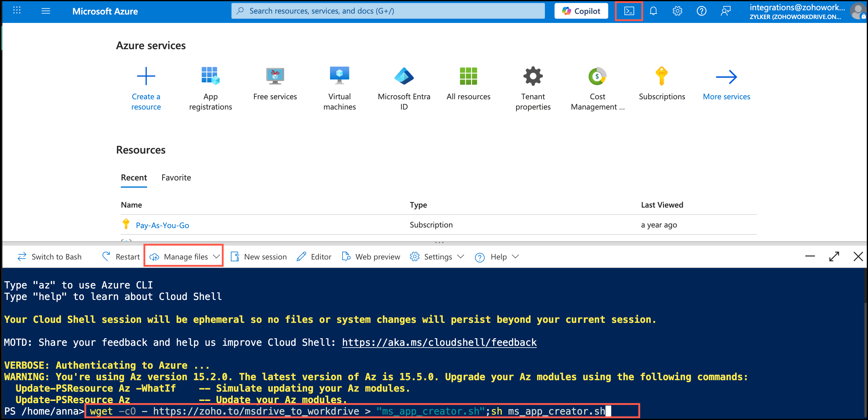Open portal settings gear icon
This screenshot has height=420, width=868.
pyautogui.click(x=677, y=11)
